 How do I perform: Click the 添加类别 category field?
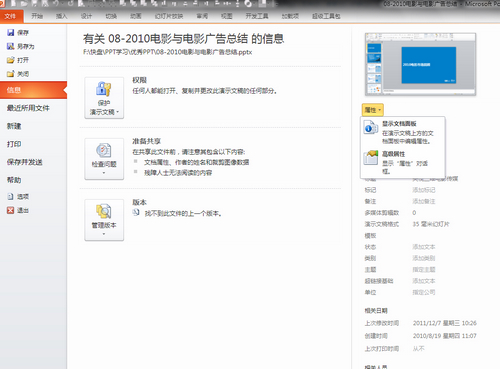(424, 258)
